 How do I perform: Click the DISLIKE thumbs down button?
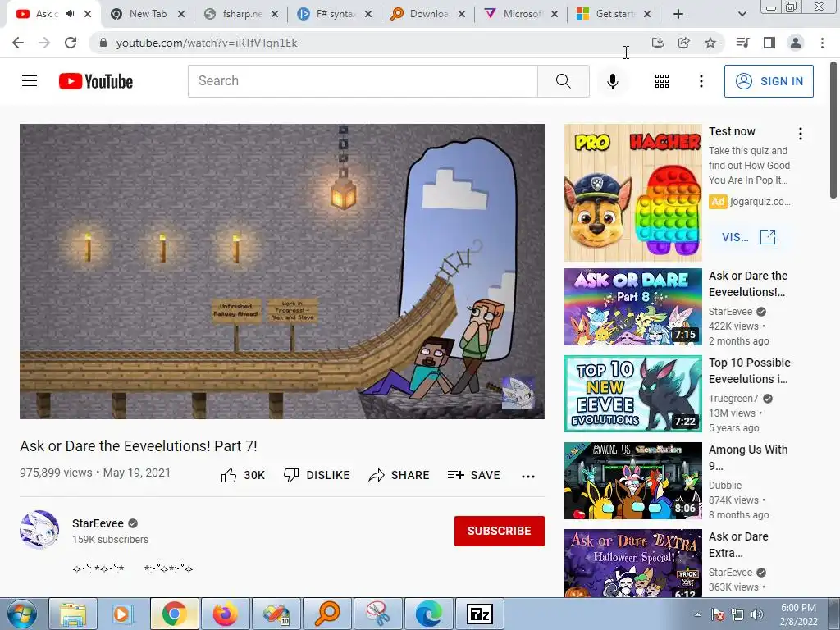pyautogui.click(x=317, y=475)
